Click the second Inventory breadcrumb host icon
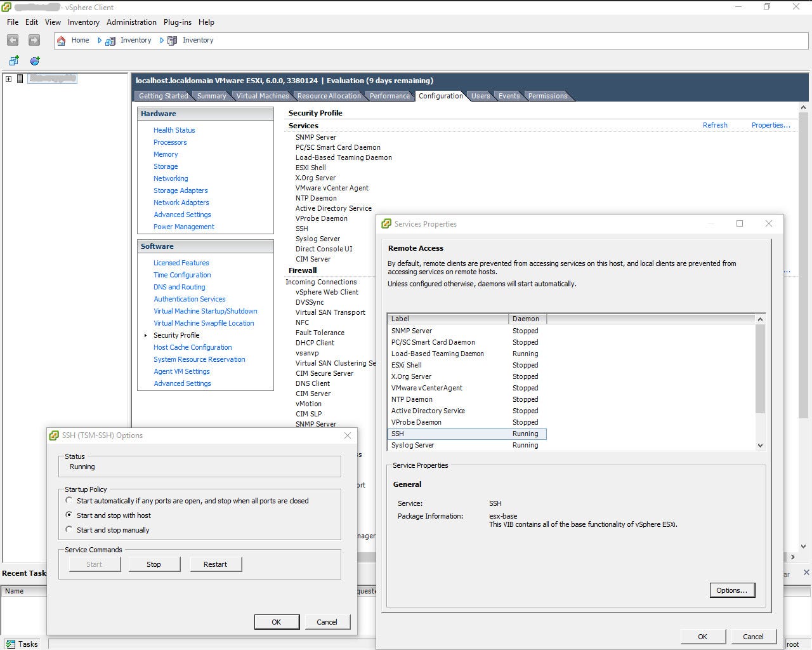Image resolution: width=812 pixels, height=650 pixels. pyautogui.click(x=172, y=40)
